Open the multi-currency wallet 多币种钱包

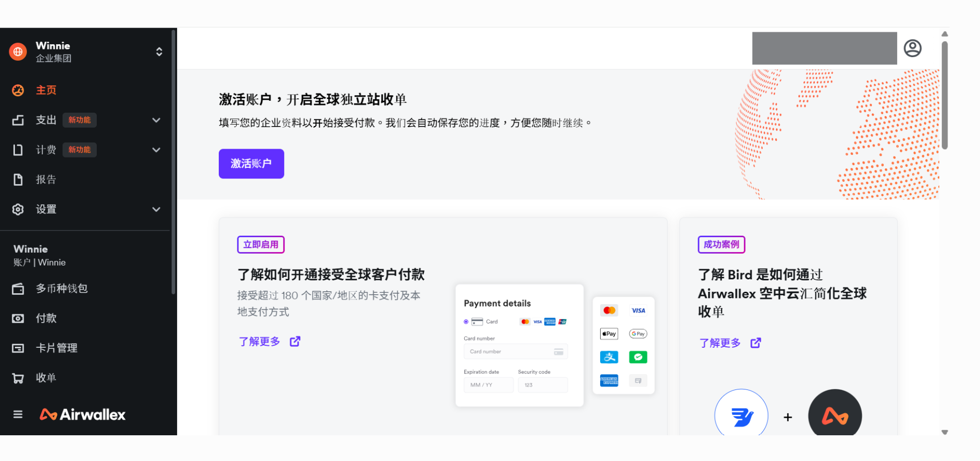(61, 289)
